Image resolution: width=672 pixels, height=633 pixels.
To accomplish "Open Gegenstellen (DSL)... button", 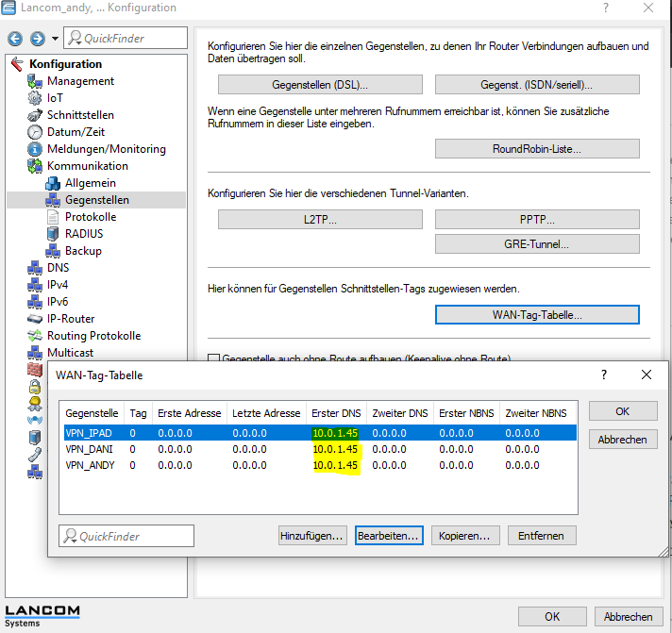I will pyautogui.click(x=320, y=85).
